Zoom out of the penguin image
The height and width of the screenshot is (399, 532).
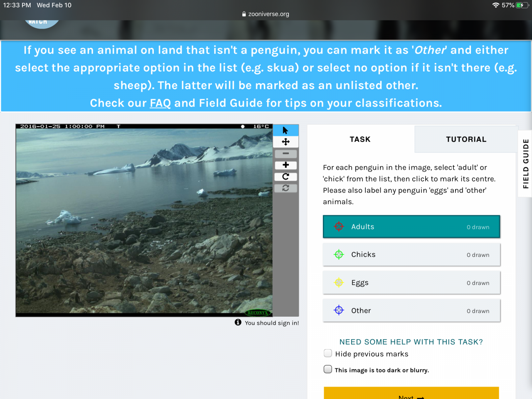point(286,153)
